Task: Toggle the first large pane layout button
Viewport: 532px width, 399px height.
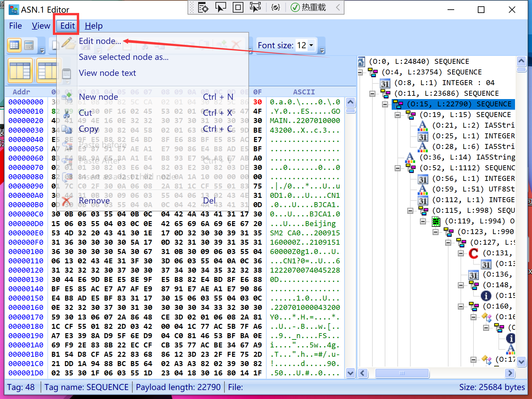Action: [x=20, y=70]
